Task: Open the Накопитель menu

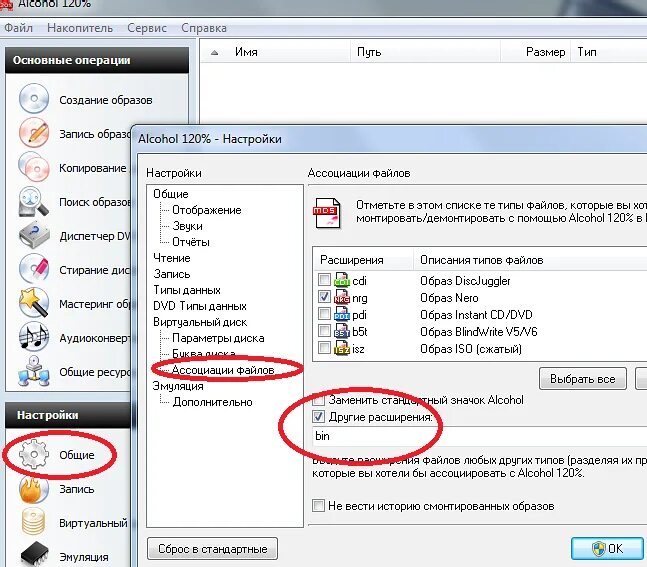Action: [x=80, y=28]
